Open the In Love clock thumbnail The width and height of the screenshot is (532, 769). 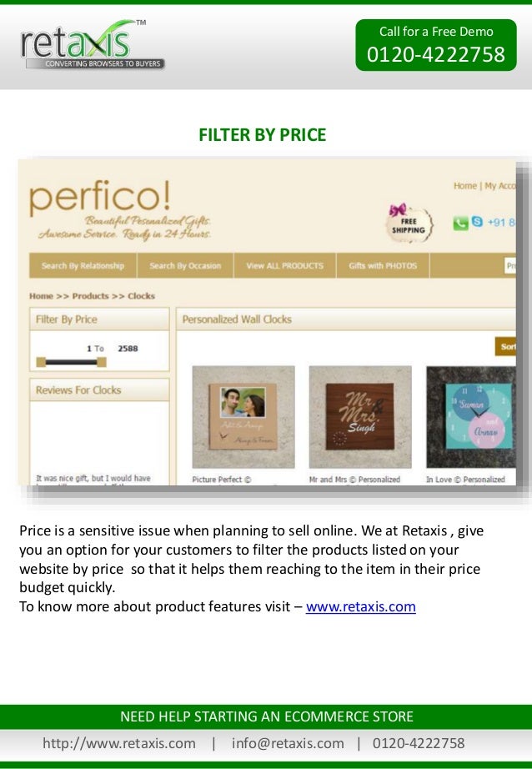[x=471, y=417]
